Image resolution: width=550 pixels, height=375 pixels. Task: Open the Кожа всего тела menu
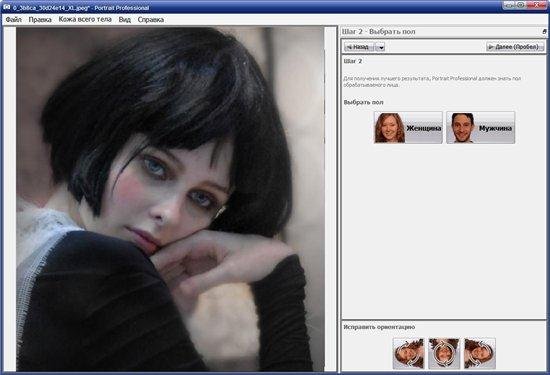point(85,19)
